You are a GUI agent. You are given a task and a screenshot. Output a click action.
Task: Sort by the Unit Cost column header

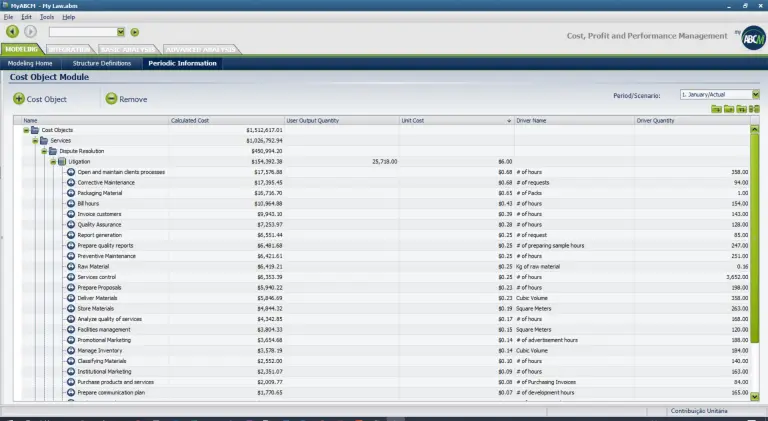[x=455, y=120]
